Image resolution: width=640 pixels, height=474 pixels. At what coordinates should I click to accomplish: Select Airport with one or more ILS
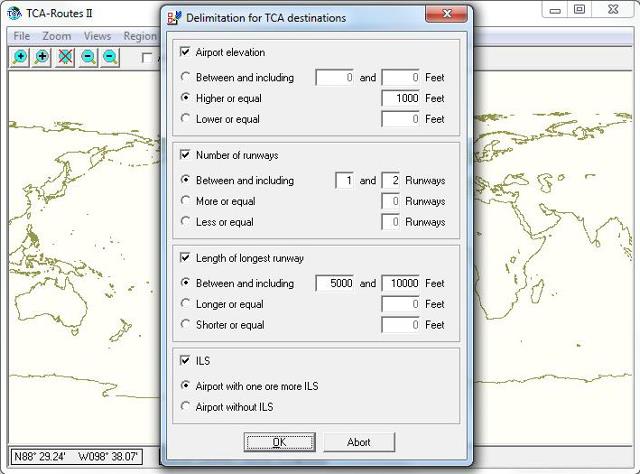[185, 385]
